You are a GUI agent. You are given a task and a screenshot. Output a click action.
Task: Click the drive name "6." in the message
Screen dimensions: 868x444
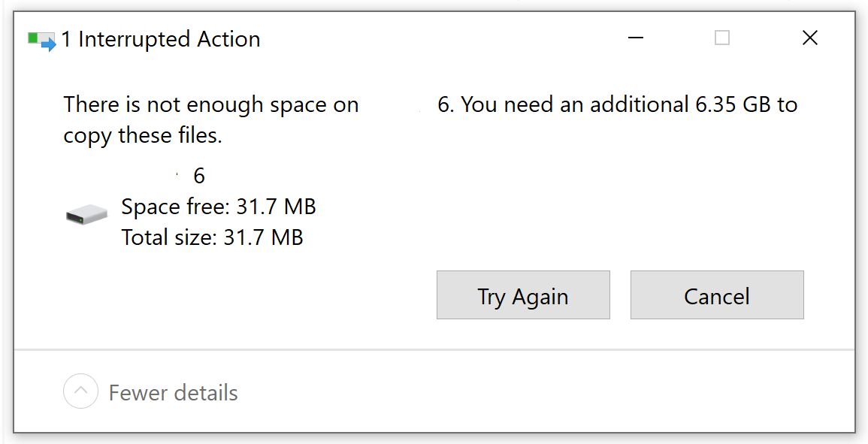(x=446, y=104)
